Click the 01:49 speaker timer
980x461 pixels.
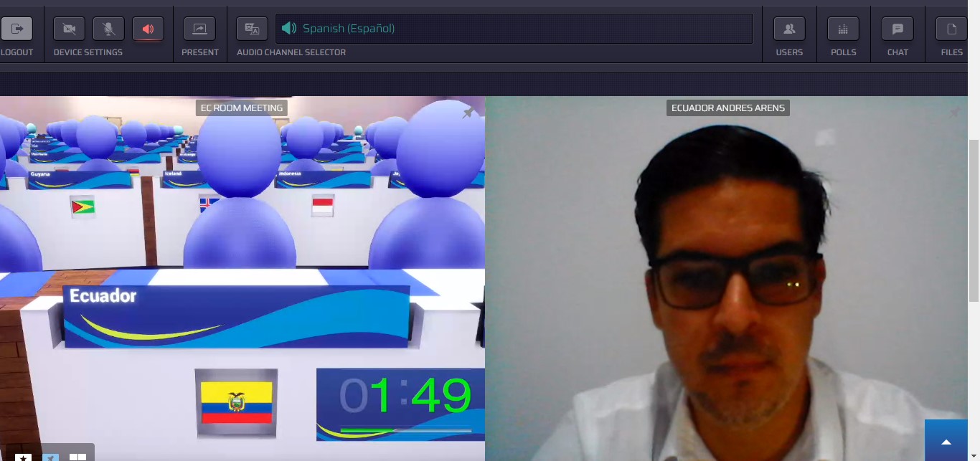click(405, 396)
